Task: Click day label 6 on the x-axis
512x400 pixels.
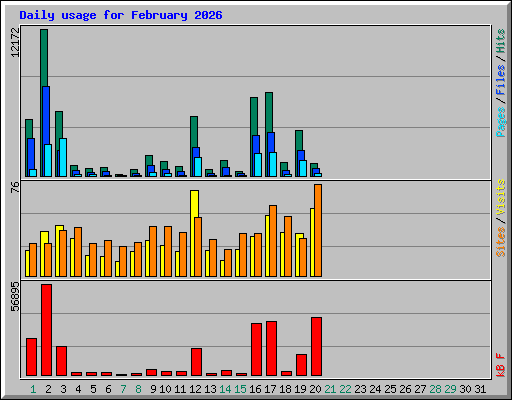Action: 108,389
